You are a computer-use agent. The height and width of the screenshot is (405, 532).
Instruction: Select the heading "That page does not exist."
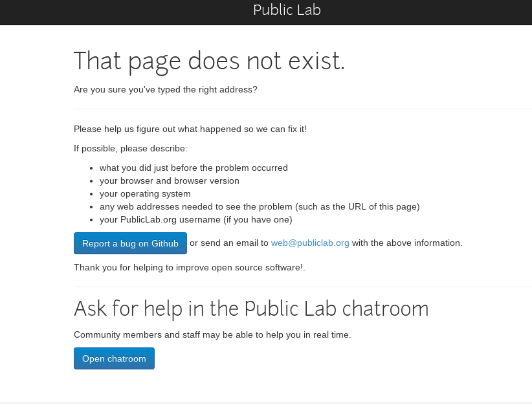pyautogui.click(x=209, y=61)
